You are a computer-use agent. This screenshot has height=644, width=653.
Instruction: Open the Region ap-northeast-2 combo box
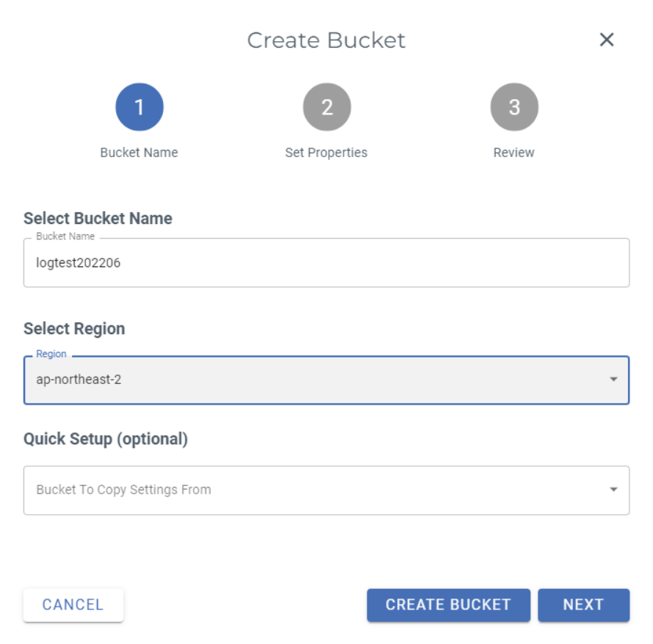(316, 380)
